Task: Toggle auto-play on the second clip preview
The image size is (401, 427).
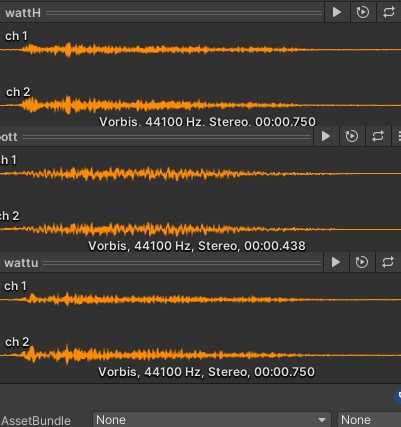Action: [352, 136]
